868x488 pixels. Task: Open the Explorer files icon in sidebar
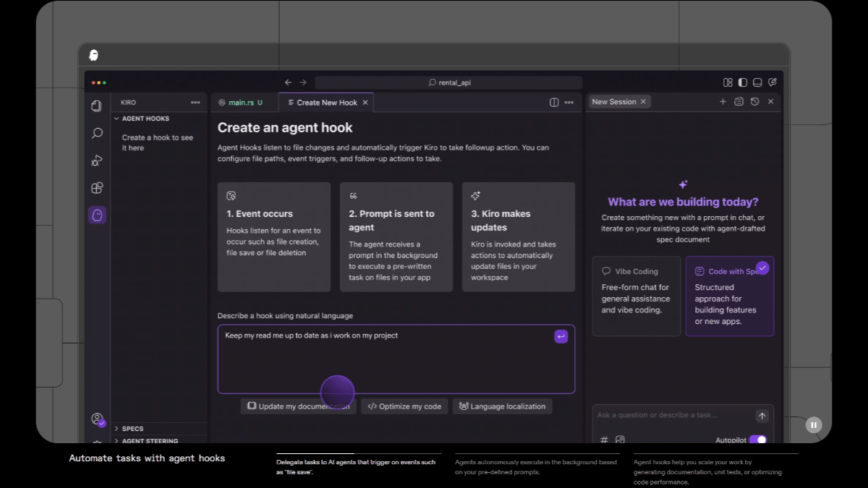(x=97, y=106)
